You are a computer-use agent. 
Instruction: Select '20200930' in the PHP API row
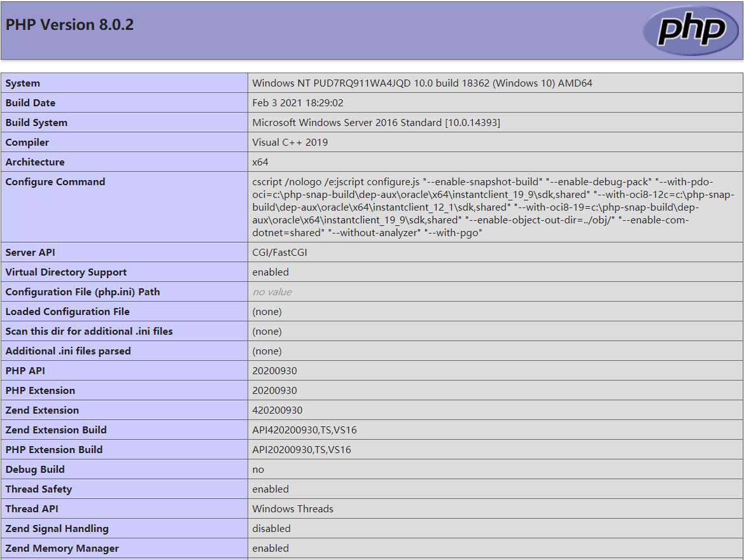274,370
